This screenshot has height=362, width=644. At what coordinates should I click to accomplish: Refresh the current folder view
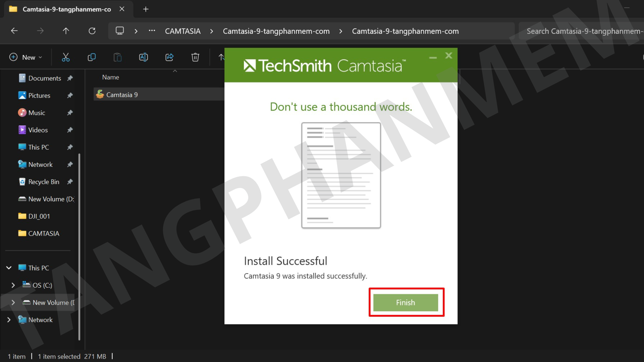(x=92, y=31)
